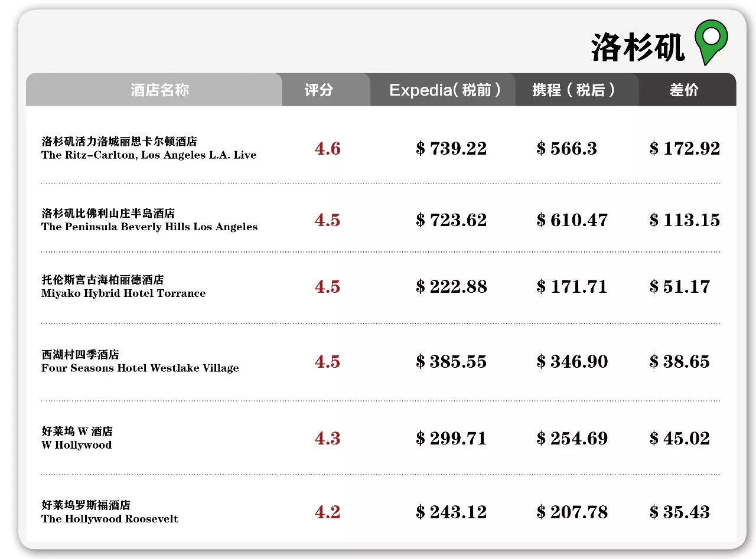Click price difference $ 45.02
The width and height of the screenshot is (756, 559).
[679, 439]
